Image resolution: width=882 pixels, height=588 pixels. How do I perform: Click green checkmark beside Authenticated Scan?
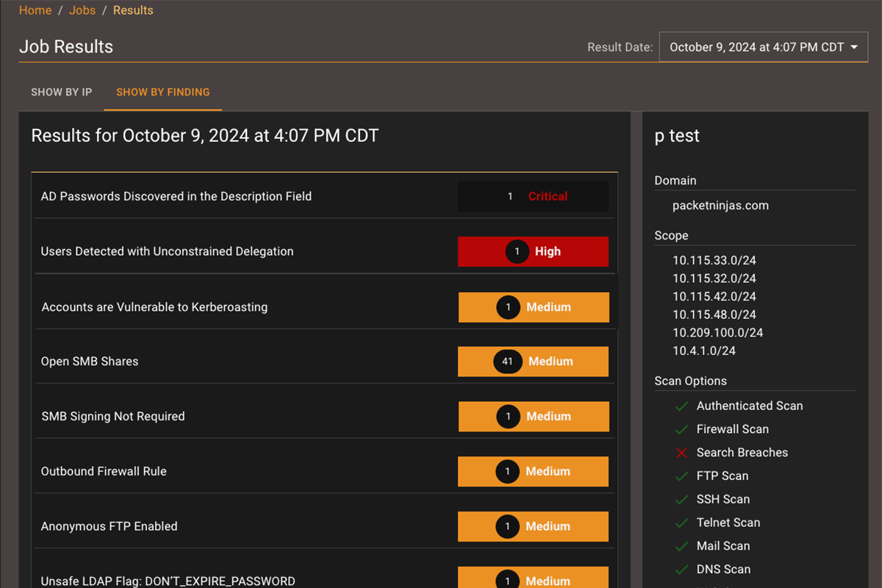(x=681, y=406)
